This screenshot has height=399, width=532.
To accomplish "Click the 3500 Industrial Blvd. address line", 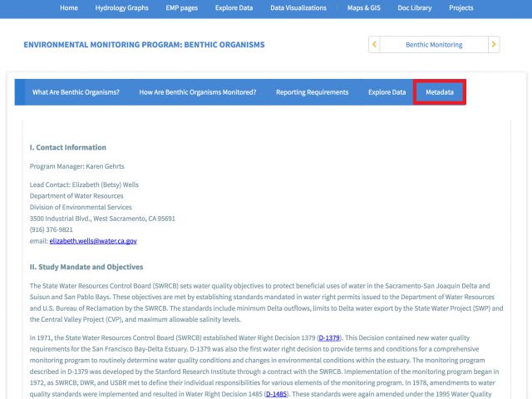I will (102, 219).
